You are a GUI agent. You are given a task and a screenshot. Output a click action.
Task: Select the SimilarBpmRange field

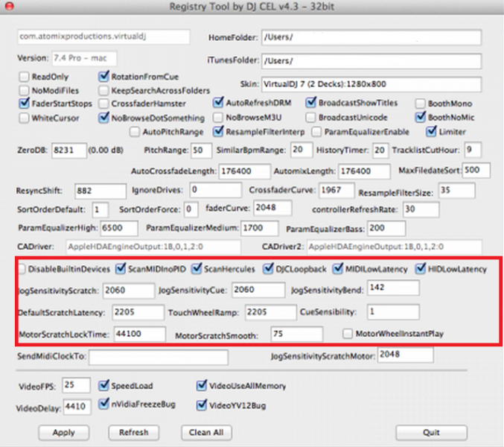pos(302,150)
